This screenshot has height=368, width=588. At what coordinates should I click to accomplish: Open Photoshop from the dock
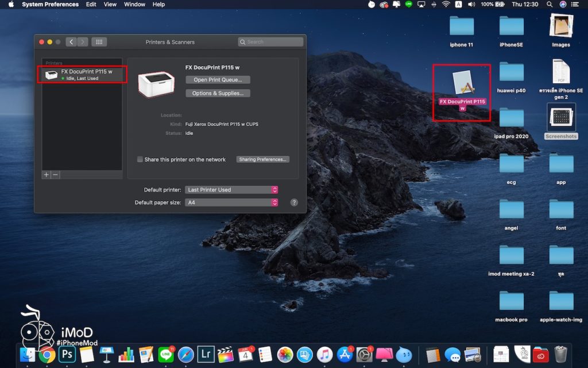[67, 354]
